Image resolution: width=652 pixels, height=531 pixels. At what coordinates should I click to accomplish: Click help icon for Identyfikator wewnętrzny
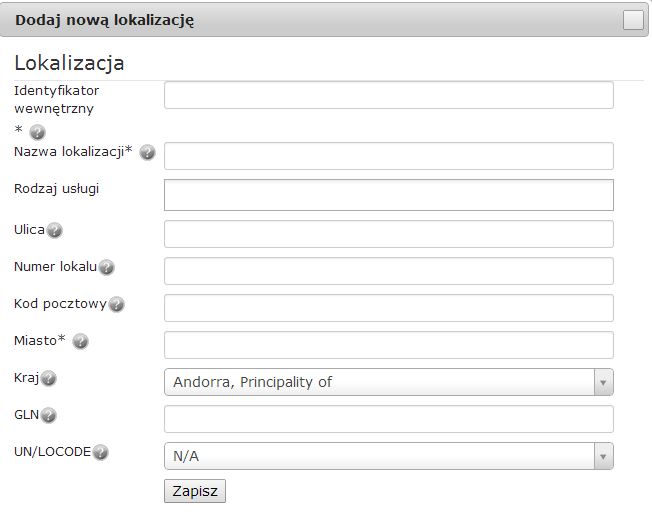click(38, 132)
